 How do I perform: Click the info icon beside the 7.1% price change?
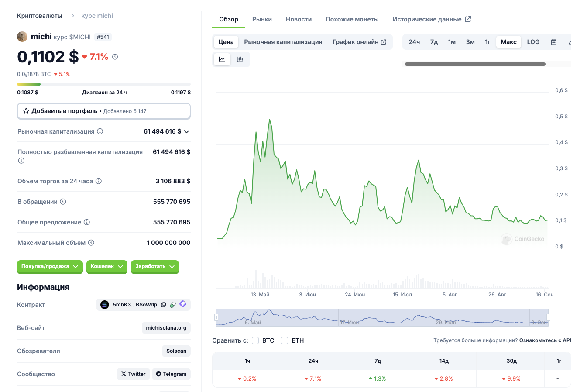pos(115,57)
